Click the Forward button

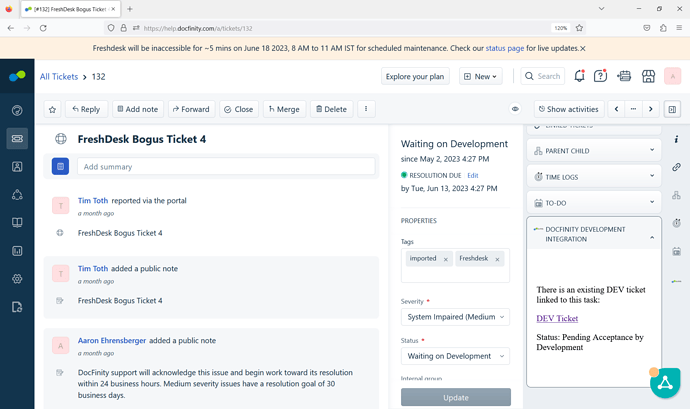191,109
